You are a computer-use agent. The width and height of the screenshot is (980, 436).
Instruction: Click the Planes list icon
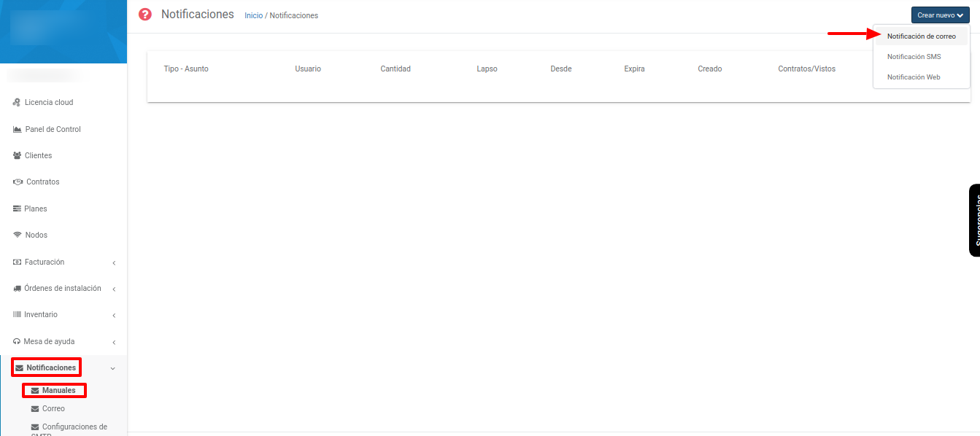click(18, 209)
